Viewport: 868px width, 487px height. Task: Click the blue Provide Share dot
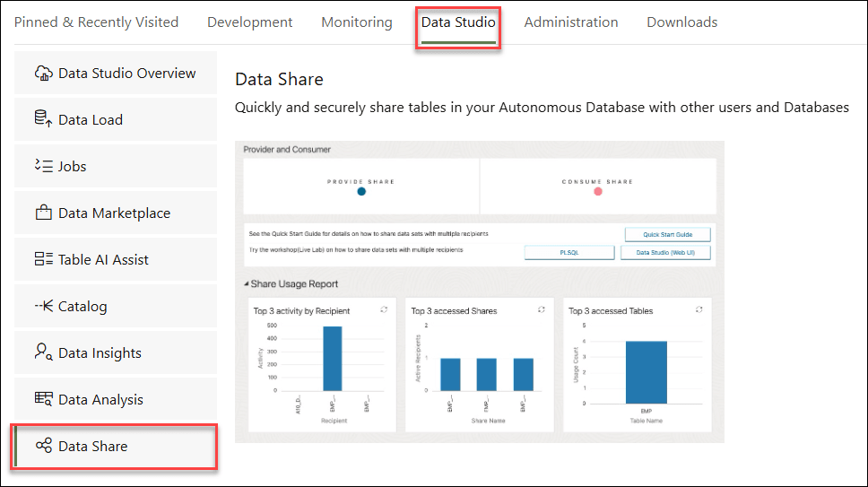coord(361,191)
